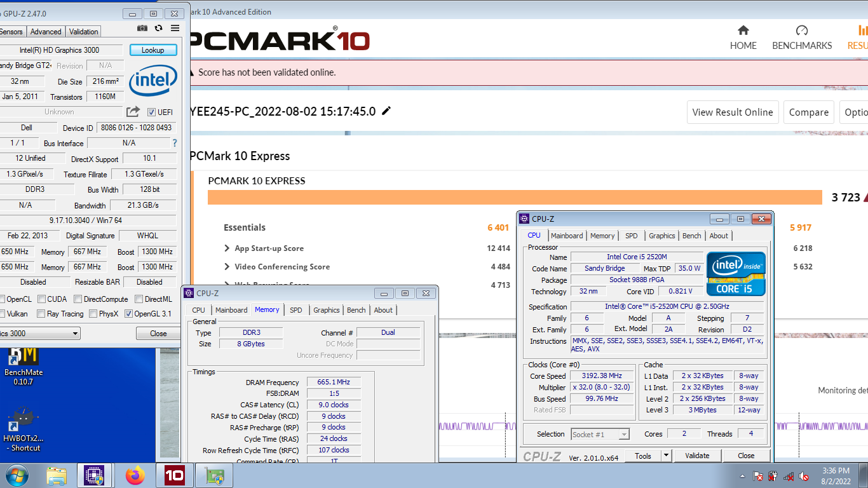
Task: Open PCMark 10 BENCHMARKS section
Action: tap(802, 37)
